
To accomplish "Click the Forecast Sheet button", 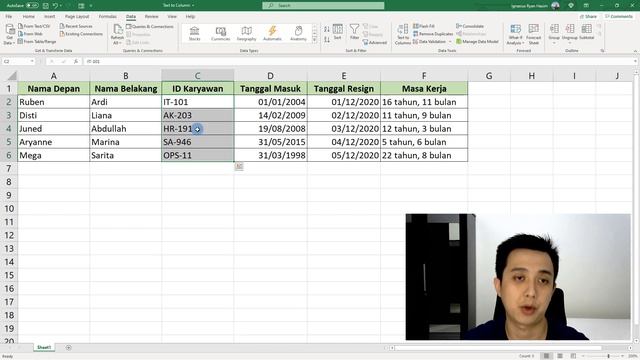I will [x=533, y=35].
